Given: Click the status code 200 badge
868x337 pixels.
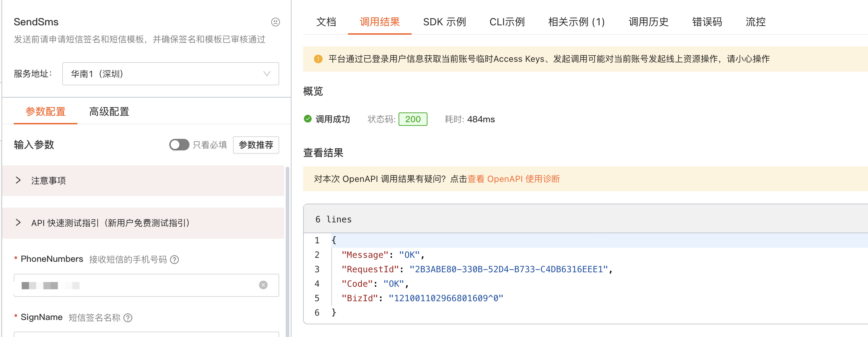Looking at the screenshot, I should coord(413,119).
